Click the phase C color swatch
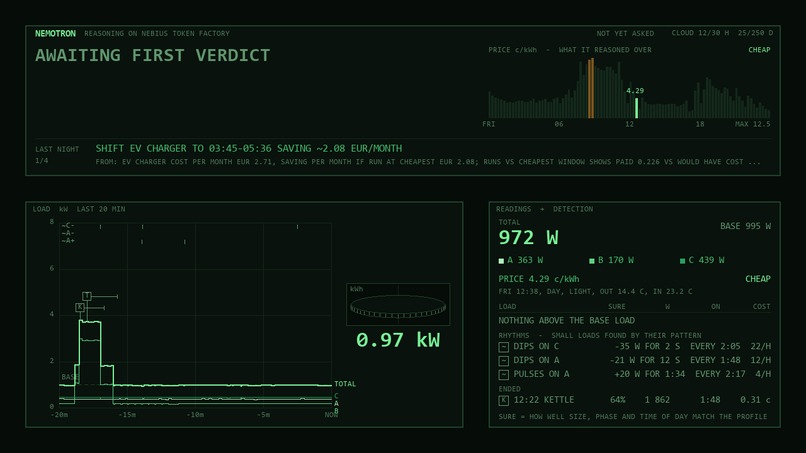806x453 pixels. [x=682, y=261]
